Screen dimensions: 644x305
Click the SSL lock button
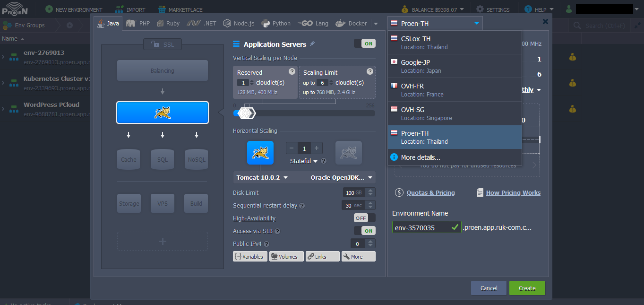(x=163, y=44)
